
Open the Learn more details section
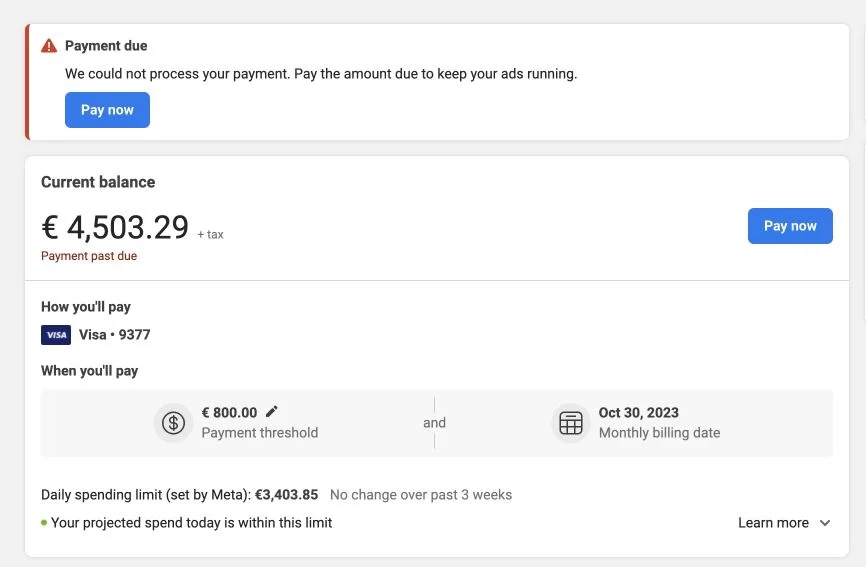pos(773,523)
